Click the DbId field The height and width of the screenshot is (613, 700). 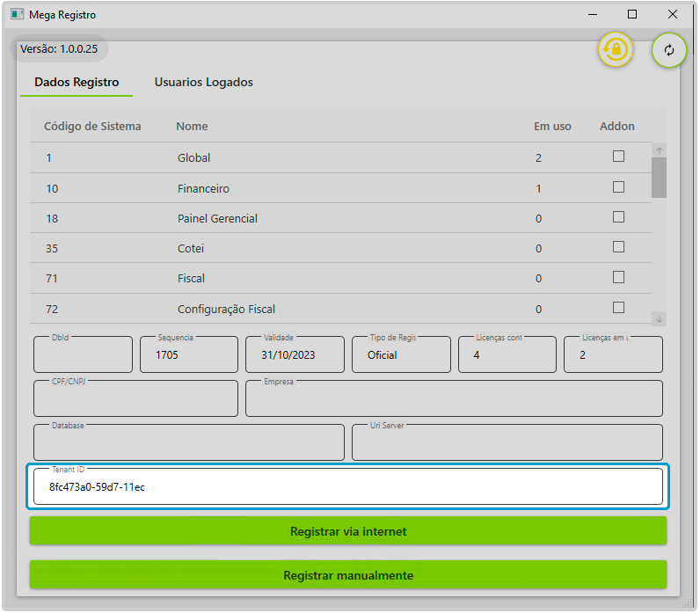click(83, 354)
